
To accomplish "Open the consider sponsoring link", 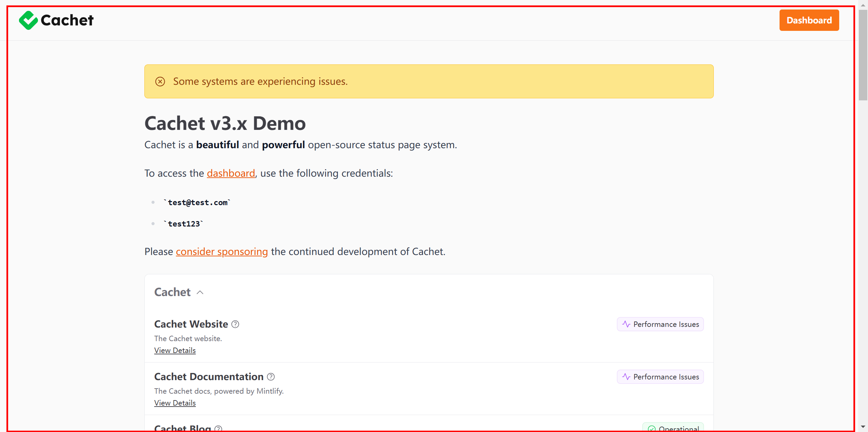I will click(x=222, y=252).
